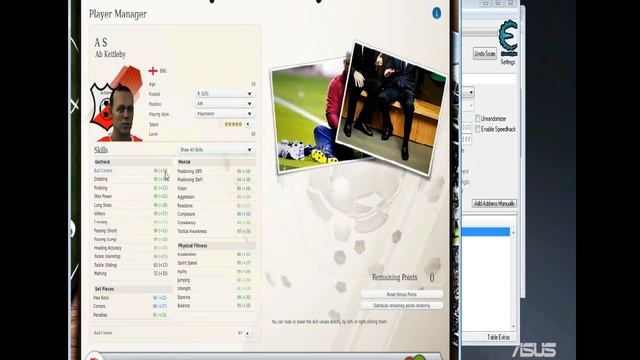The width and height of the screenshot is (640, 360).
Task: Open the Cheat Engine value type dropdown arrow
Action: (471, 92)
